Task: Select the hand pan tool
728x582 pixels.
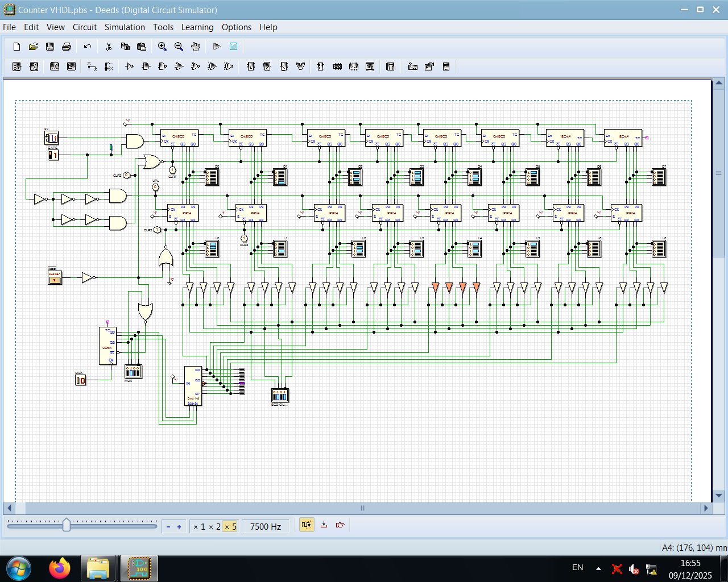Action: tap(195, 46)
